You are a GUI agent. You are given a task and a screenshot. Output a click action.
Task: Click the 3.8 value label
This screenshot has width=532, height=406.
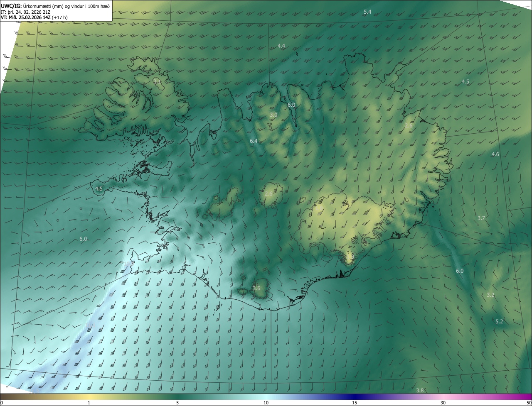[x=420, y=390]
